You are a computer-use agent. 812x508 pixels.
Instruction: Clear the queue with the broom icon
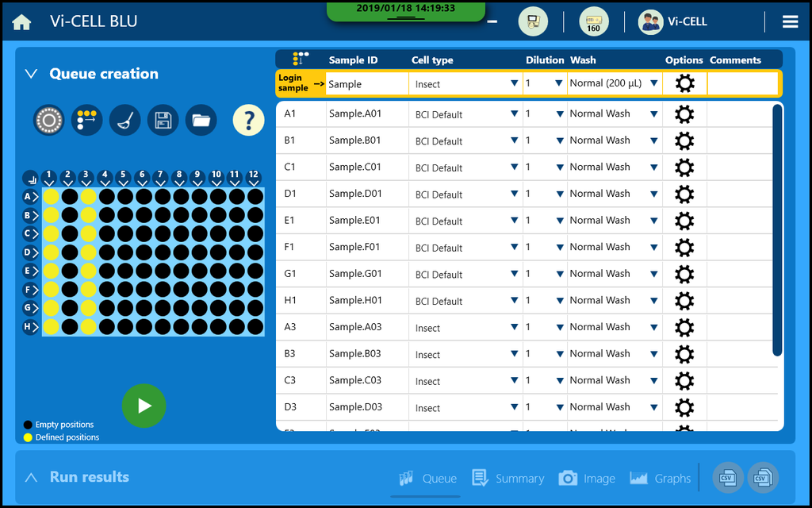[x=124, y=121]
